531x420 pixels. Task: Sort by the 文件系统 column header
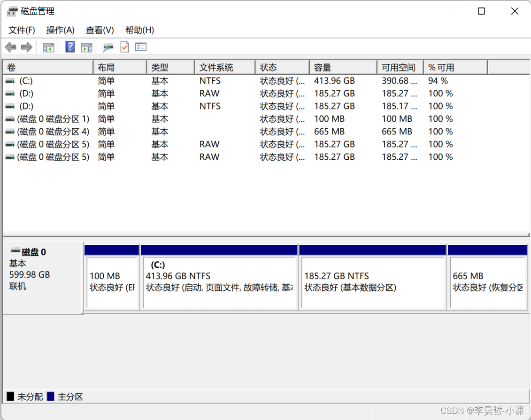tap(225, 68)
